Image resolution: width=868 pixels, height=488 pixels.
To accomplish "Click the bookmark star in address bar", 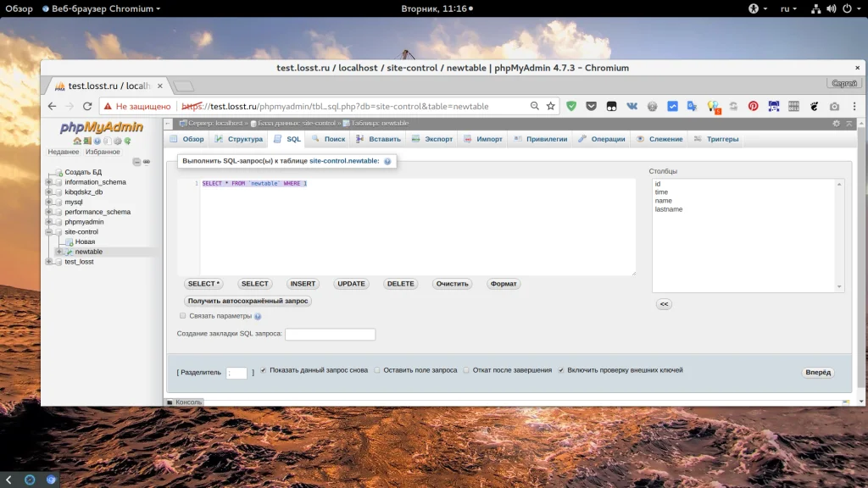I will pos(551,107).
